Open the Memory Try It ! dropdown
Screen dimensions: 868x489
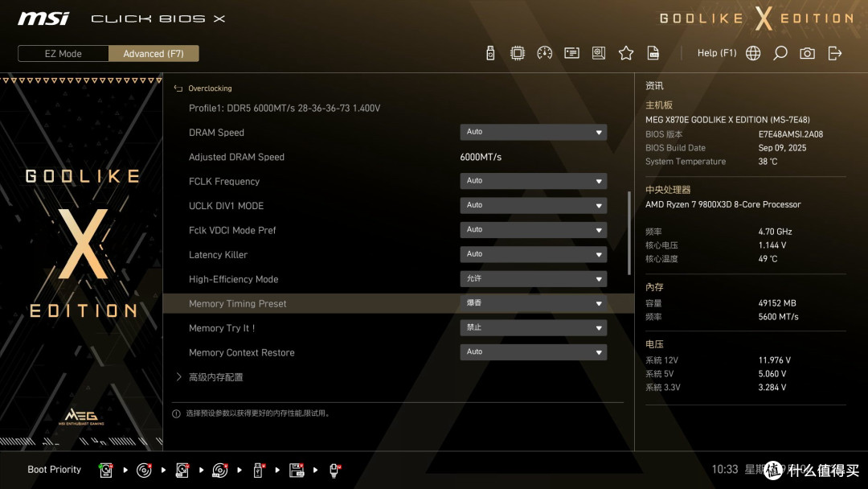533,327
